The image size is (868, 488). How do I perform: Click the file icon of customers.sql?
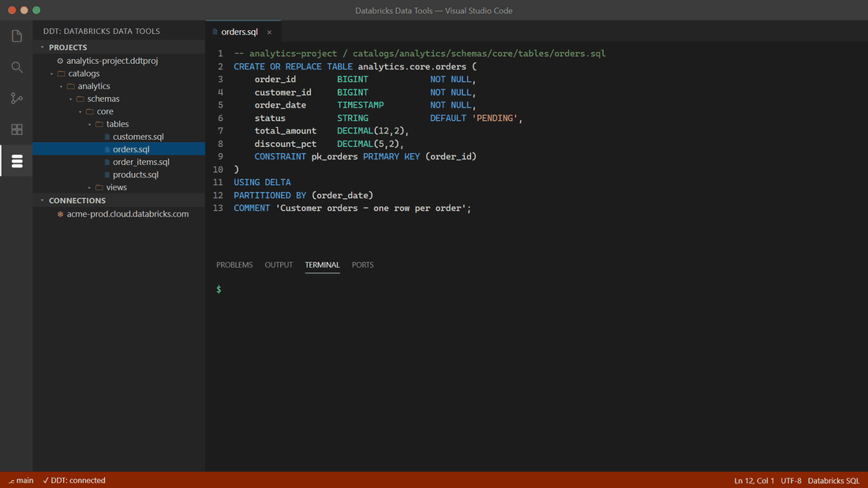pos(107,137)
